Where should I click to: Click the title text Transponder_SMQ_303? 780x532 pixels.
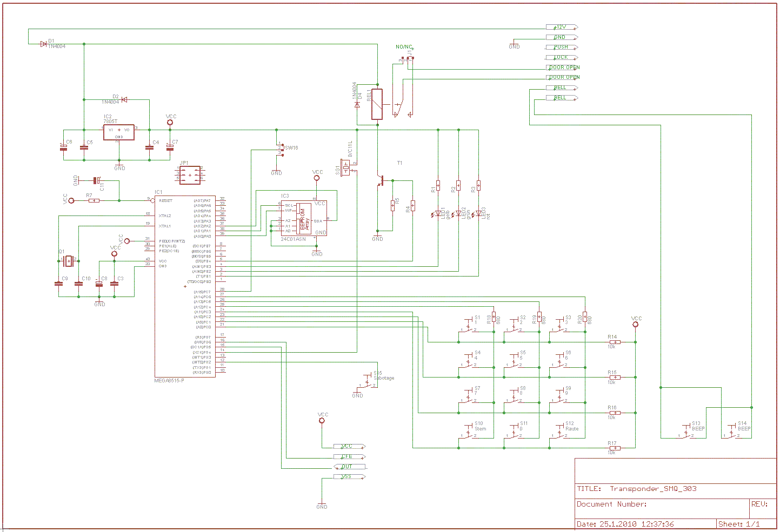tap(653, 488)
